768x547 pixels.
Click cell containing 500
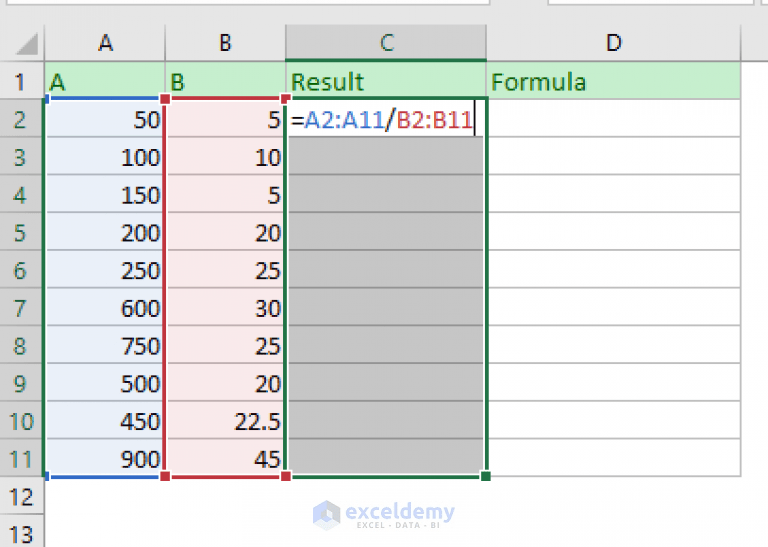(105, 382)
